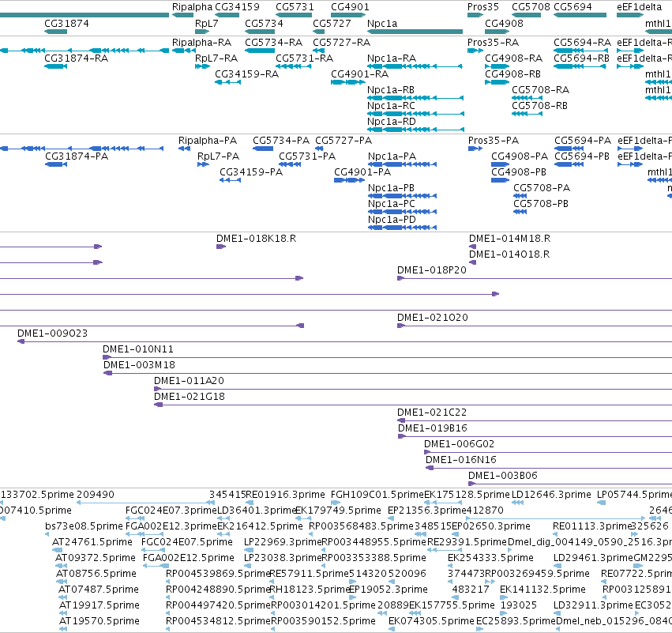Click the Npc1a gene label

[382, 23]
